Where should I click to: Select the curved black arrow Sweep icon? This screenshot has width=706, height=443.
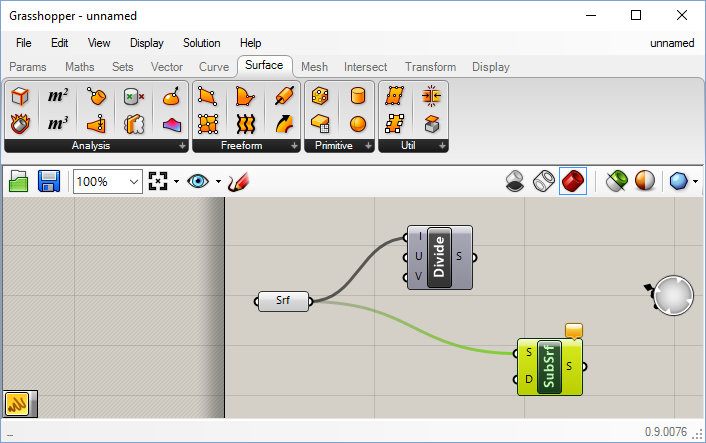tap(284, 124)
